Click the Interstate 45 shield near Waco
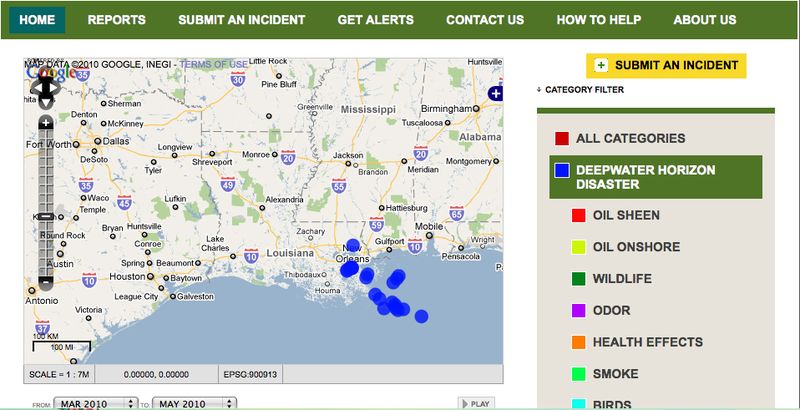This screenshot has width=800, height=410. coord(124,202)
